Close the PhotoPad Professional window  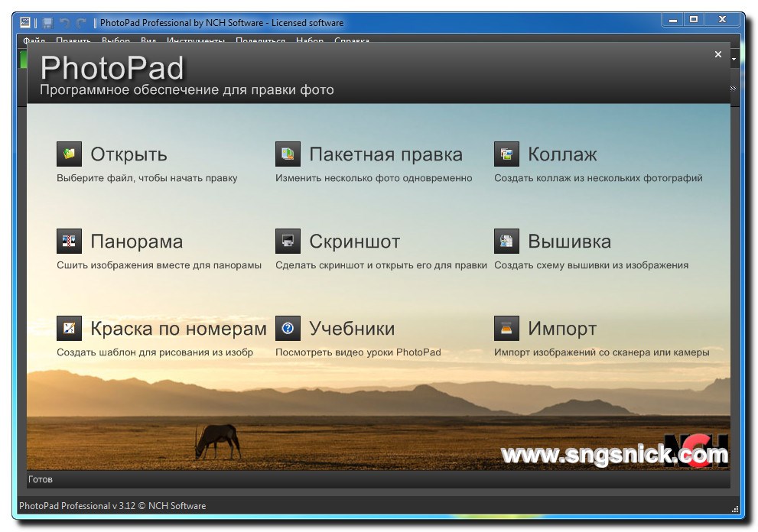(x=722, y=20)
